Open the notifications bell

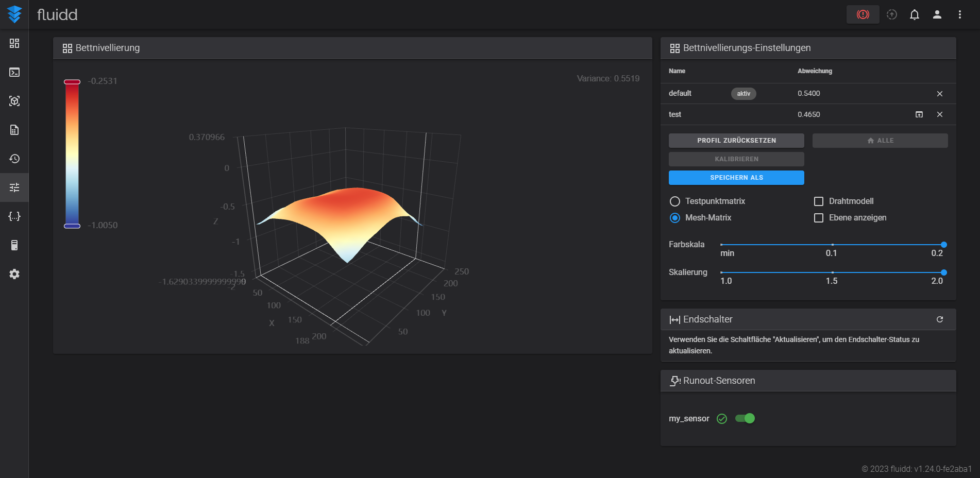coord(915,14)
